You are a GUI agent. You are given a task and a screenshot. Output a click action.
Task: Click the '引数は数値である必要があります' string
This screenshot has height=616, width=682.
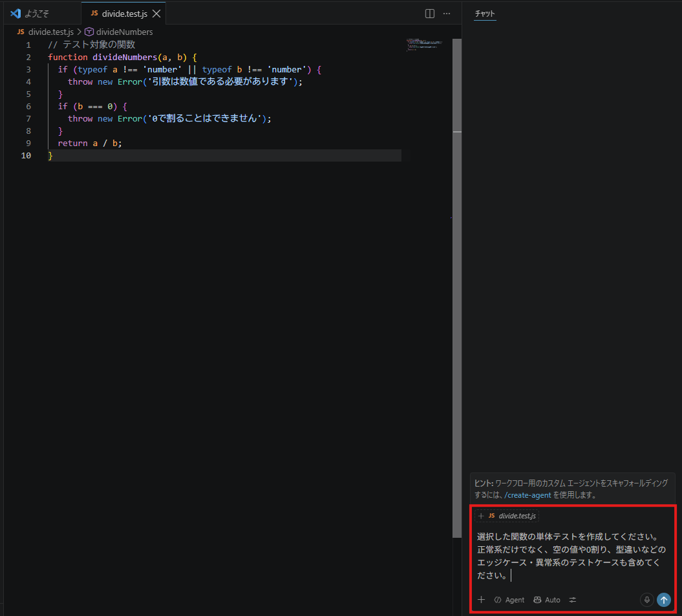click(x=222, y=81)
